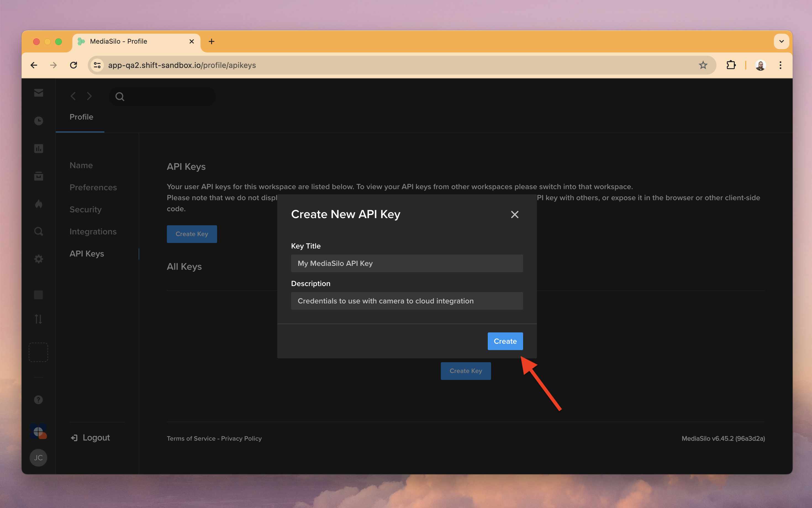Select the clock recent activity icon

coord(38,121)
